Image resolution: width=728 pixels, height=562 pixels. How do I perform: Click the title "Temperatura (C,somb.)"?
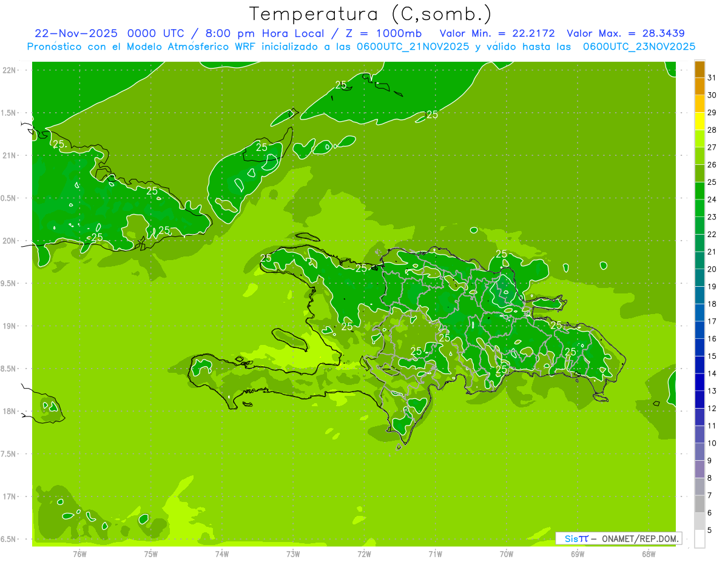coord(371,14)
